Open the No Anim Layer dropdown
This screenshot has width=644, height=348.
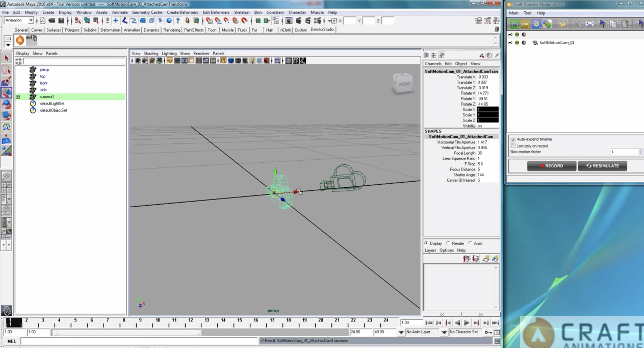click(x=444, y=332)
